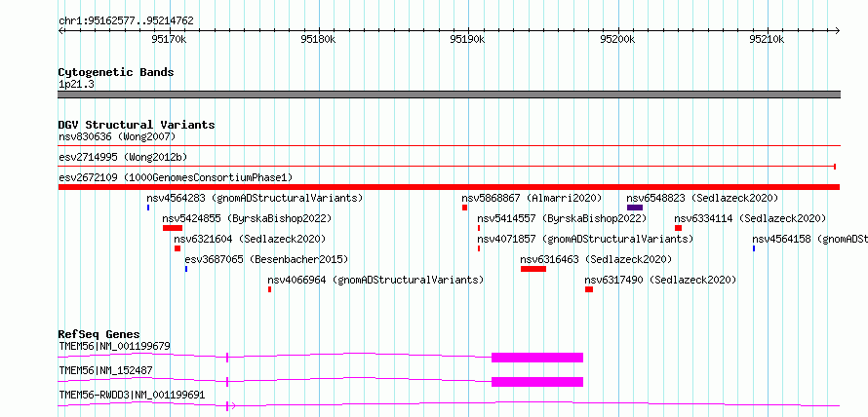Select the magenta exon block of TMEM56|NM_152487
The width and height of the screenshot is (868, 417).
click(x=537, y=382)
